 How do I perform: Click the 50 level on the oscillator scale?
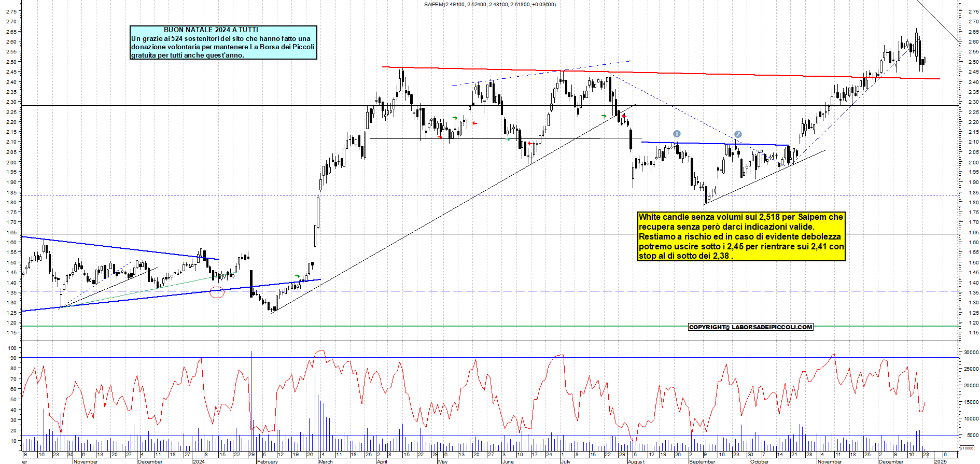13,400
